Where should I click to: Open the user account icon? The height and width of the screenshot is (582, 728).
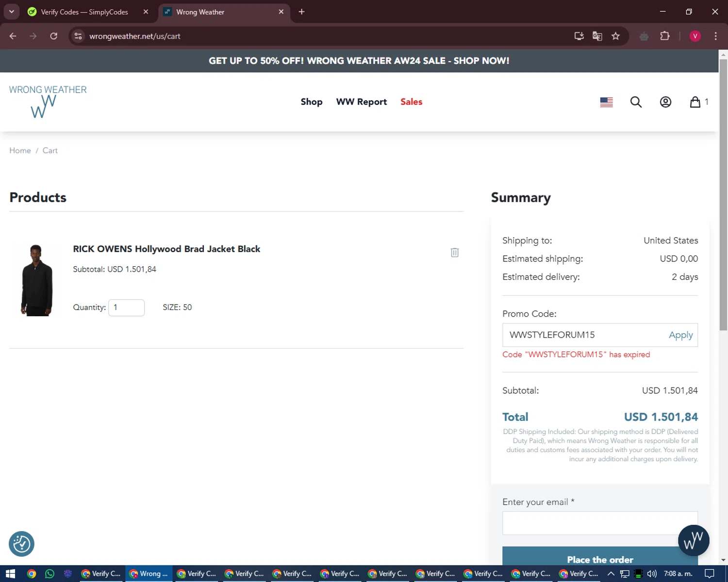[665, 102]
